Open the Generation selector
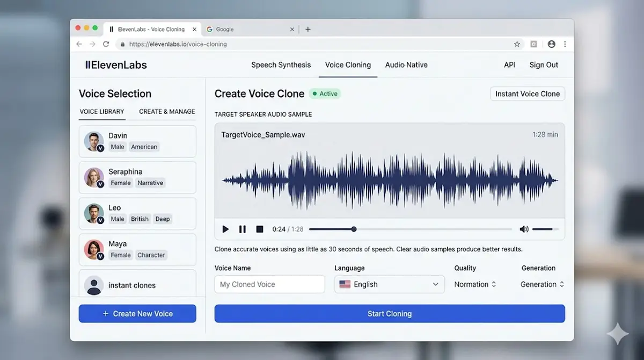644x360 pixels. [542, 284]
